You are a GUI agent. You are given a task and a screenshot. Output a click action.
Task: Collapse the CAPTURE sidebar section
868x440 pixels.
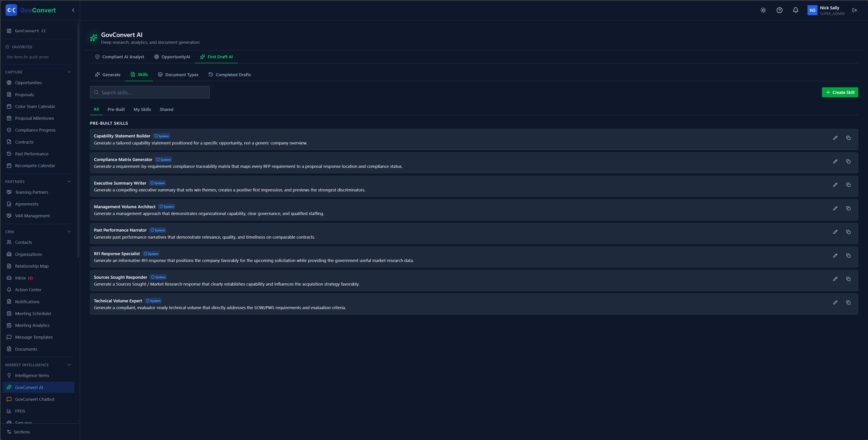click(69, 72)
